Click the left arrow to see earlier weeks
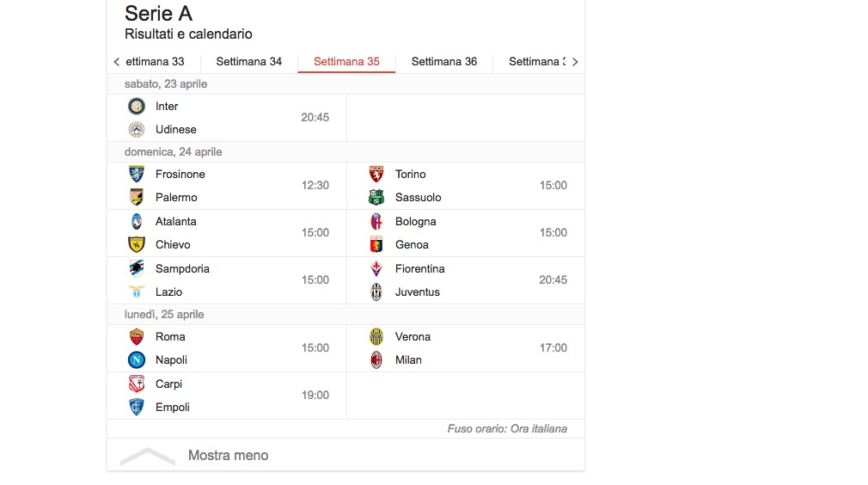 pyautogui.click(x=116, y=61)
